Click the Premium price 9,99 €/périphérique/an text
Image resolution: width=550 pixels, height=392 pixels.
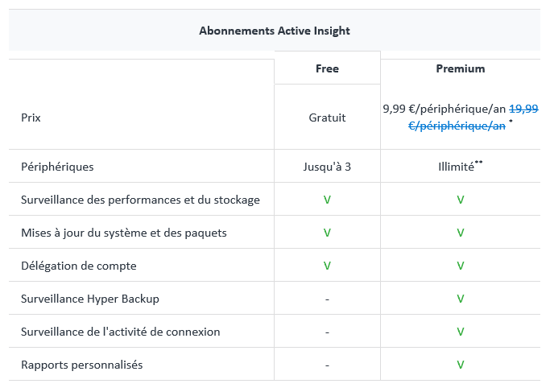click(x=445, y=109)
